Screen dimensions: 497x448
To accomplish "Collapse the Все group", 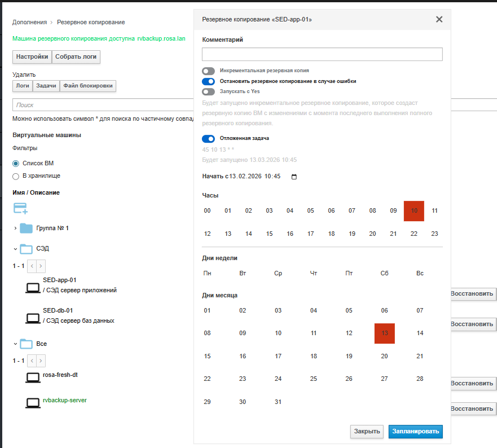I will (x=15, y=344).
